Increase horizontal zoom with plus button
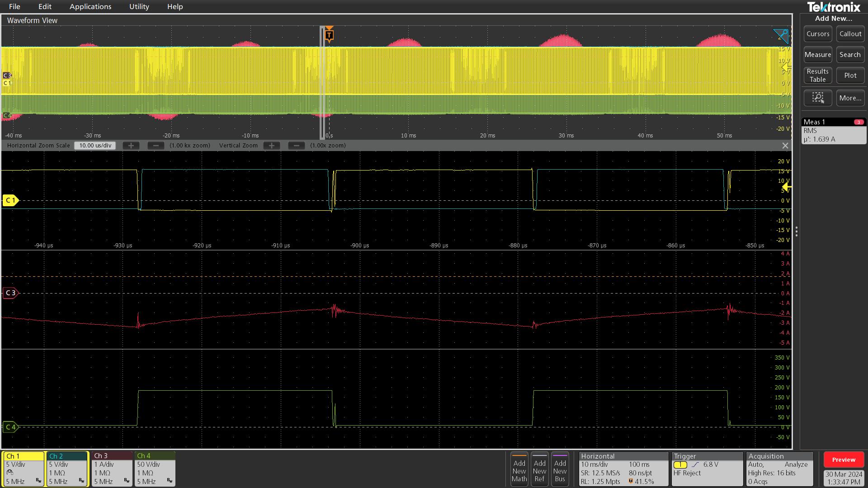This screenshot has height=488, width=868. 131,146
